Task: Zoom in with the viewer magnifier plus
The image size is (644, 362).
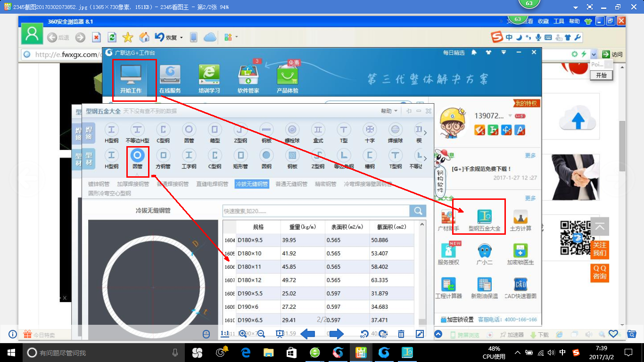Action: tap(243, 334)
